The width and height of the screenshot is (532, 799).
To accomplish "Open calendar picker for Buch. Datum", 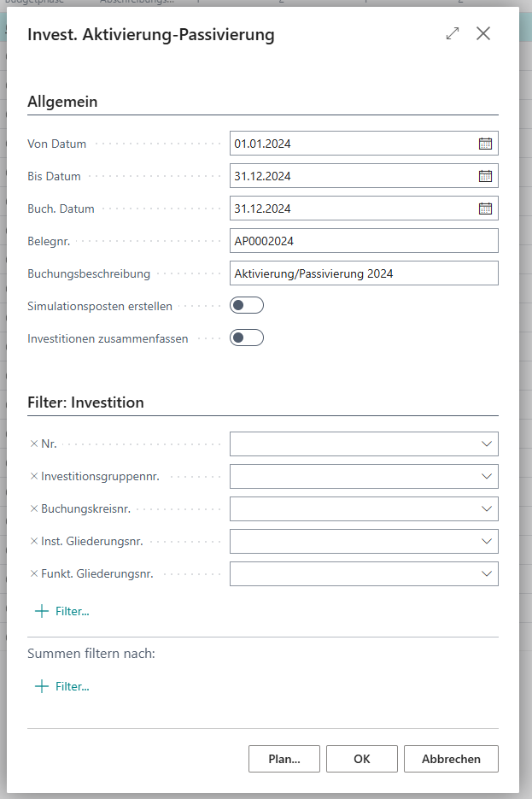I will click(485, 209).
